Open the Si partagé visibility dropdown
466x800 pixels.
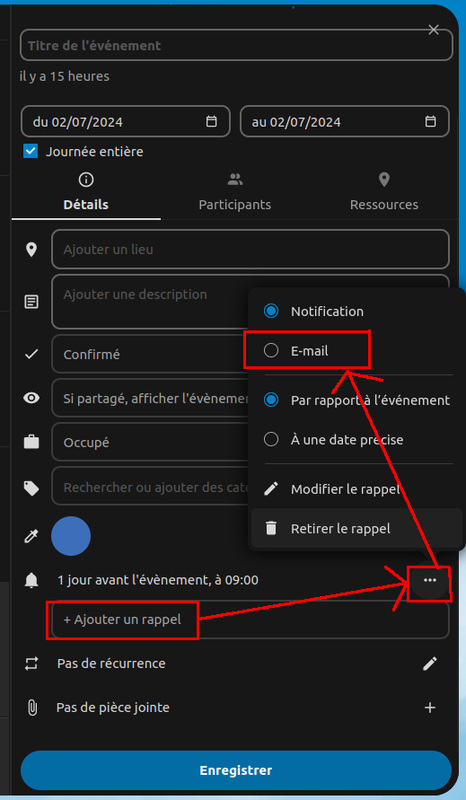150,398
